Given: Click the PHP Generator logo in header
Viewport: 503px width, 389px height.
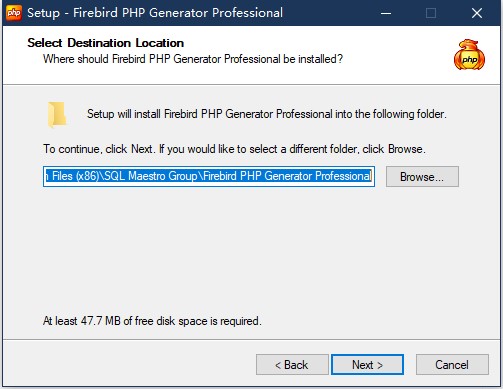Looking at the screenshot, I should pos(469,55).
